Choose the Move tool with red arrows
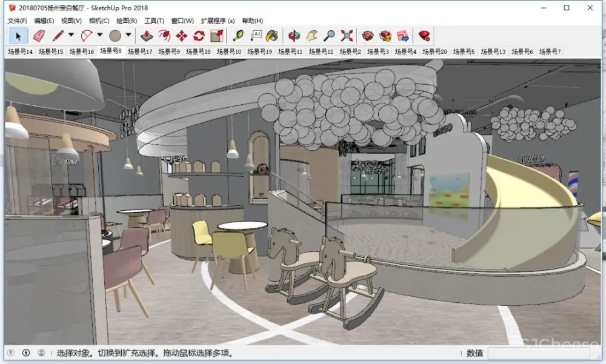This screenshot has width=606, height=364. [181, 36]
